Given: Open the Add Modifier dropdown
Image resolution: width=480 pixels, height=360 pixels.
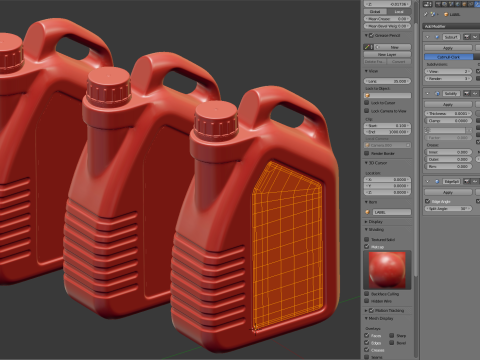Looking at the screenshot, I should click(x=451, y=26).
